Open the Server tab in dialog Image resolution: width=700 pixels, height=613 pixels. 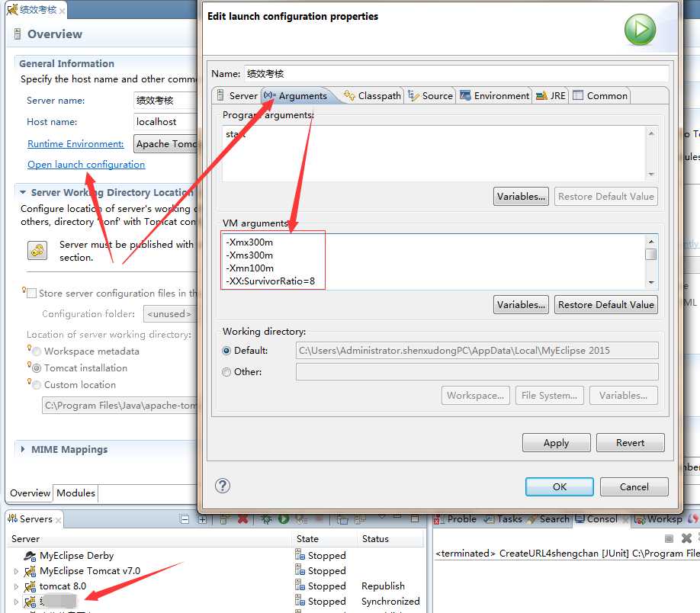pyautogui.click(x=237, y=96)
